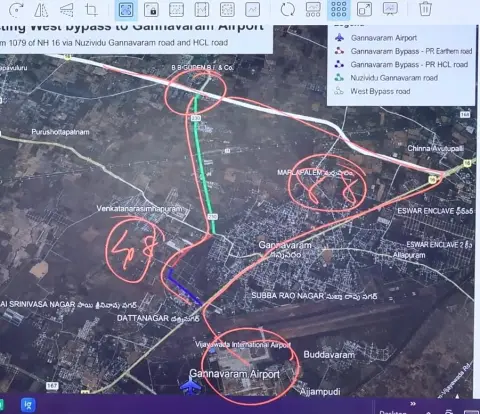This screenshot has height=414, width=480.
Task: Click the map subtitle mentioning NH 16
Action: pos(114,43)
